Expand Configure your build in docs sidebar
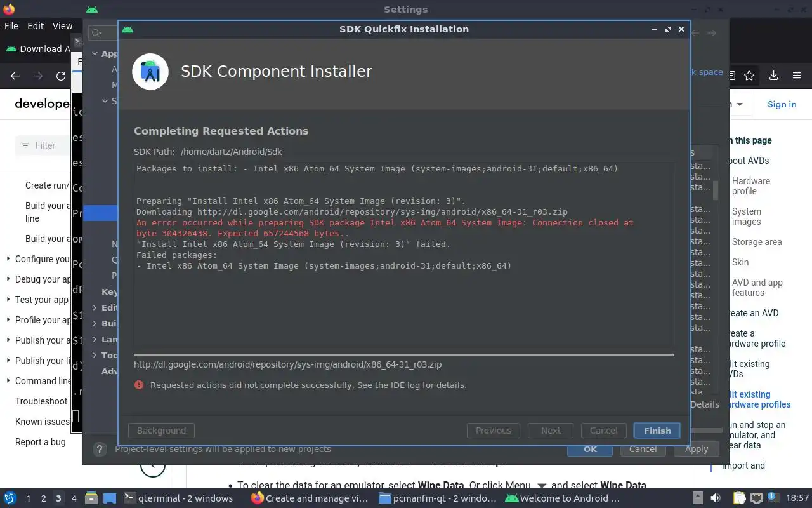 8,259
